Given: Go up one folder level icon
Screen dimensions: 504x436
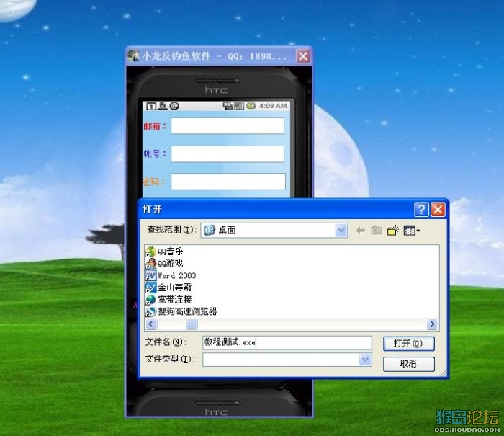Looking at the screenshot, I should (377, 231).
